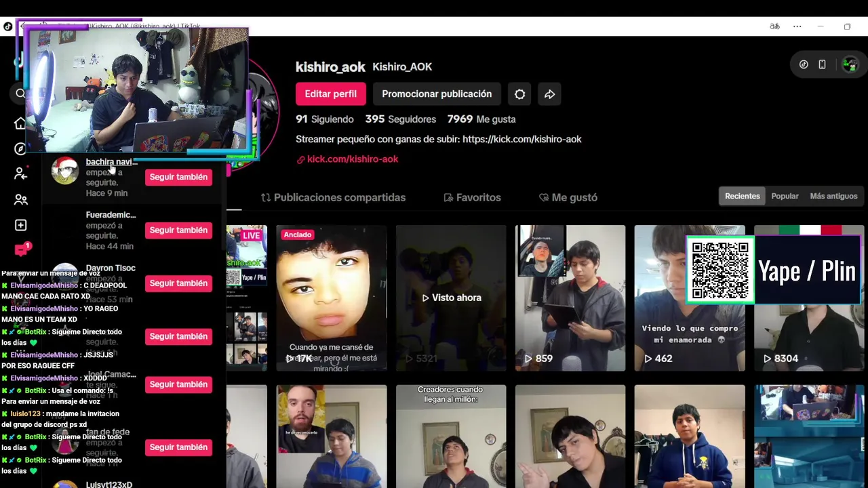Follow back Joel Camac with Seguir también
This screenshot has width=868, height=488.
coord(178,384)
